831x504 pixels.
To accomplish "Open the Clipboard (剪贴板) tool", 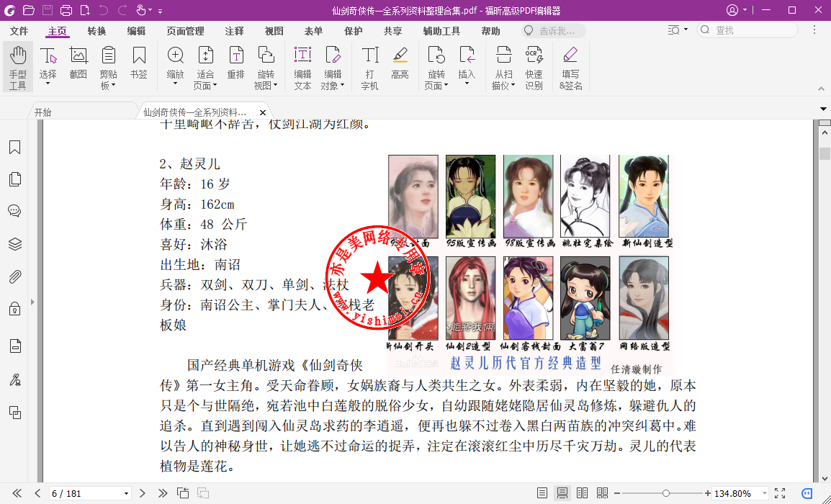I will pyautogui.click(x=108, y=67).
